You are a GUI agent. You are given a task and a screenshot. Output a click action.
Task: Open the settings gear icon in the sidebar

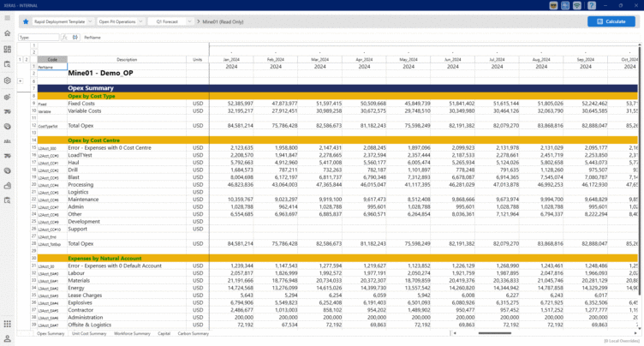[x=8, y=81]
